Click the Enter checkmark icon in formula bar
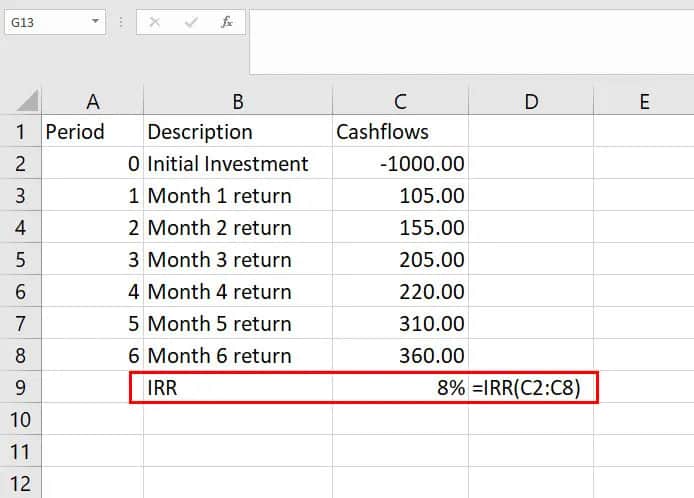 pyautogui.click(x=191, y=21)
